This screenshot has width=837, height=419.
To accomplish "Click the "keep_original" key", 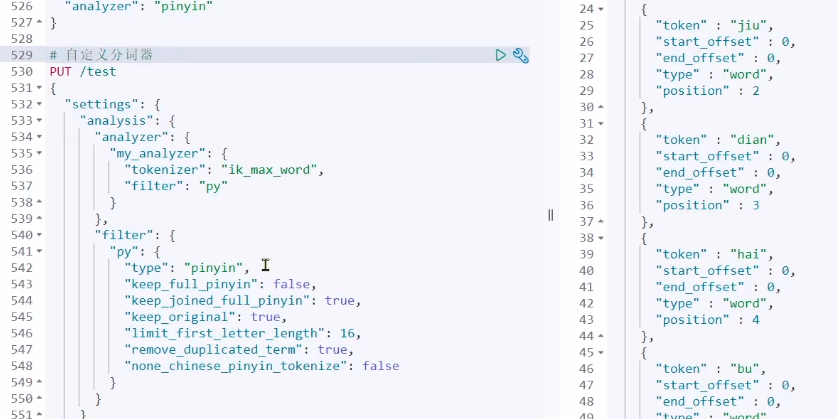I will point(180,317).
